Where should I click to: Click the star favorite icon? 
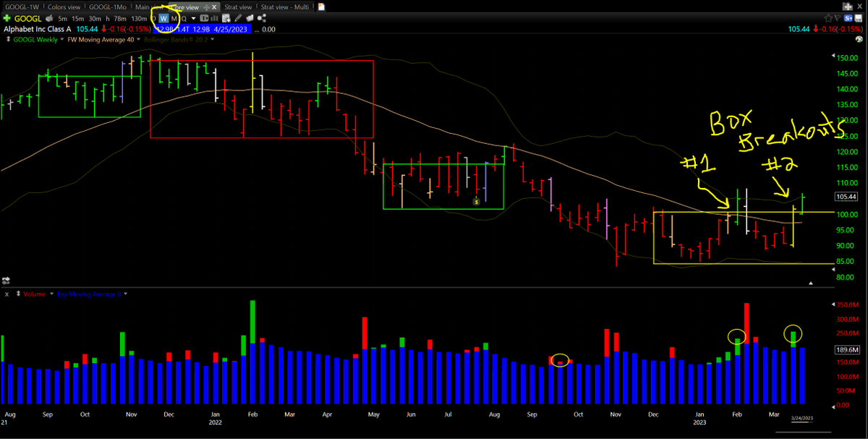[x=828, y=18]
